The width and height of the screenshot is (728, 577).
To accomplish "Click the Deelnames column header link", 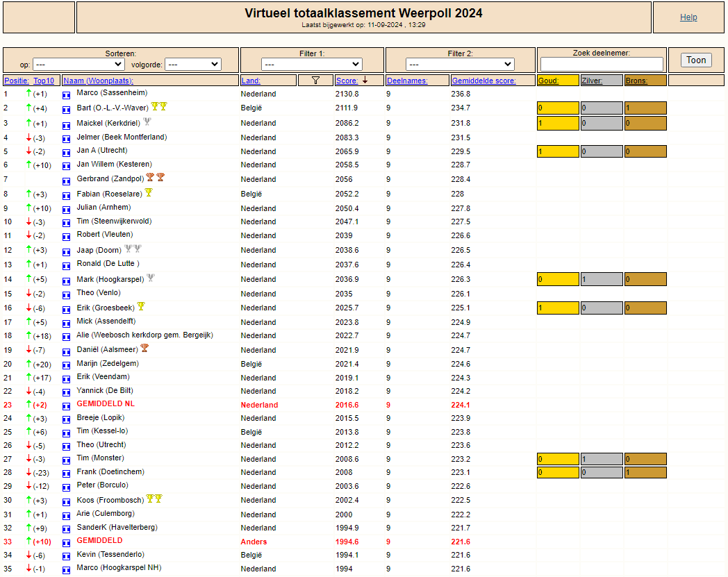I will tap(407, 81).
